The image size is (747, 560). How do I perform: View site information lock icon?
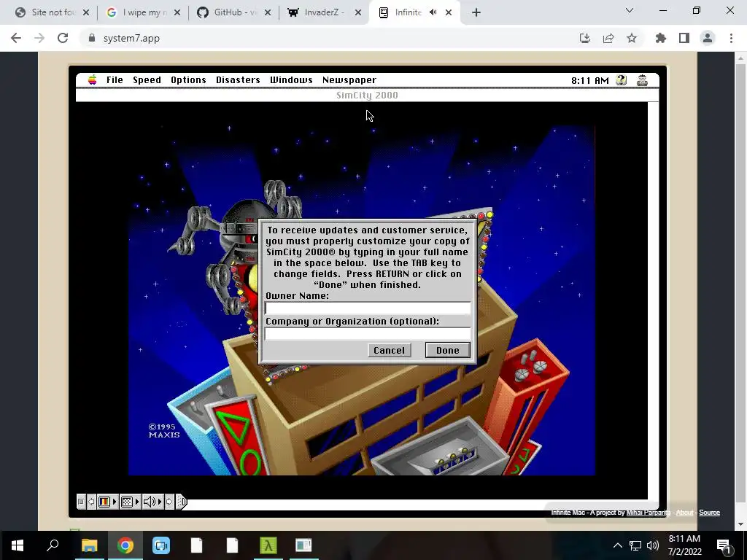[x=92, y=38]
